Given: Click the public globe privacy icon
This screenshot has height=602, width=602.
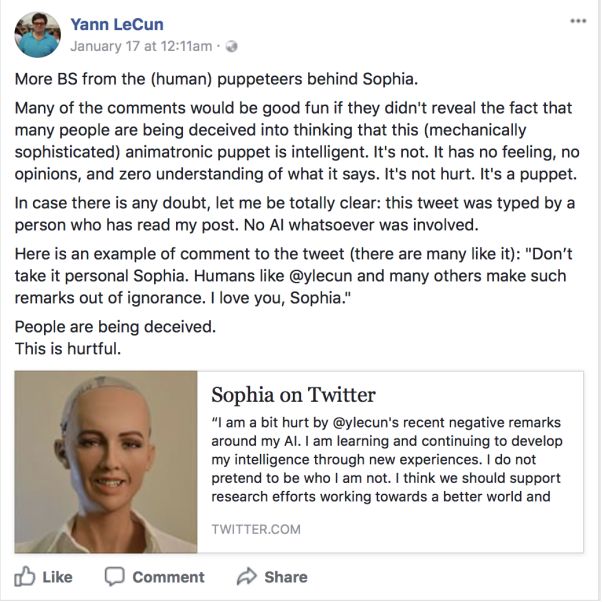Looking at the screenshot, I should coord(232,46).
